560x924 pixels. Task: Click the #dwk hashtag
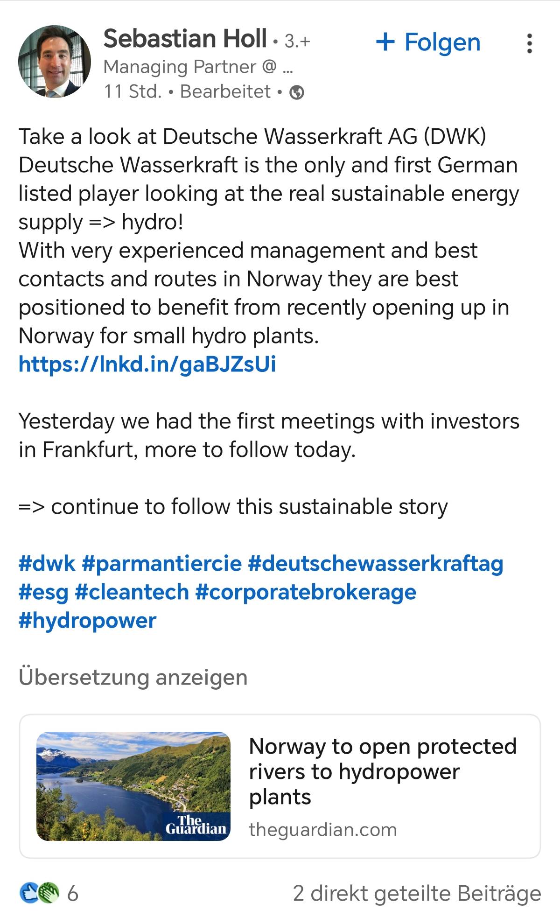pos(47,563)
